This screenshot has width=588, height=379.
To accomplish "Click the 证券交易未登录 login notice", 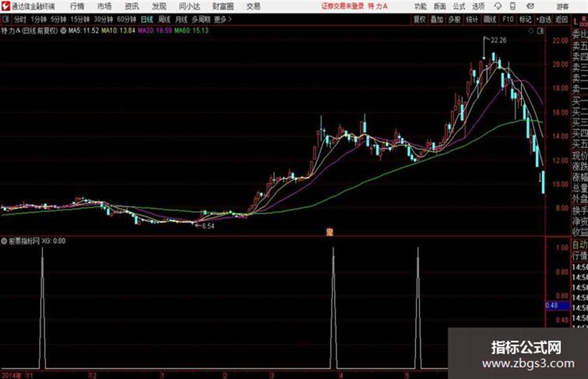I will [342, 6].
